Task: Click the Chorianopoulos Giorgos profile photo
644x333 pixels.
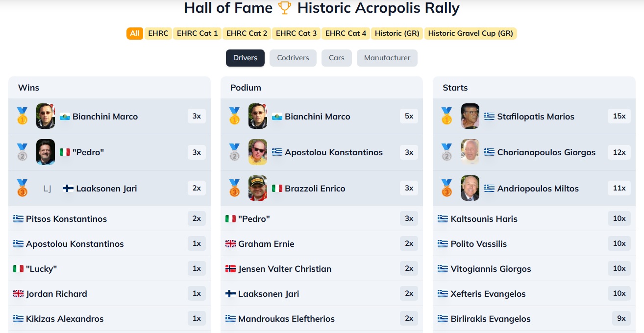Action: [x=470, y=152]
